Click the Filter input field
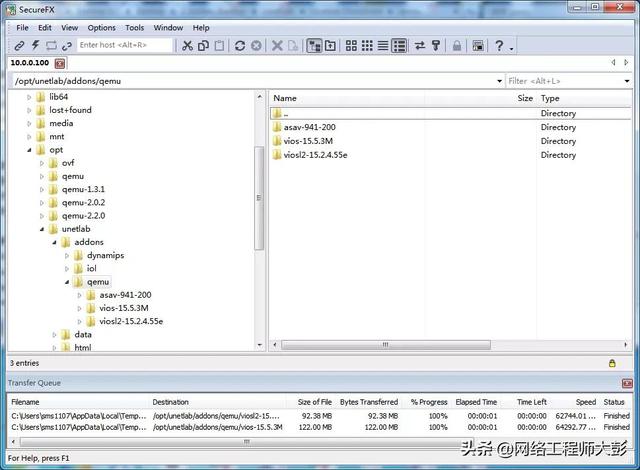 point(564,81)
